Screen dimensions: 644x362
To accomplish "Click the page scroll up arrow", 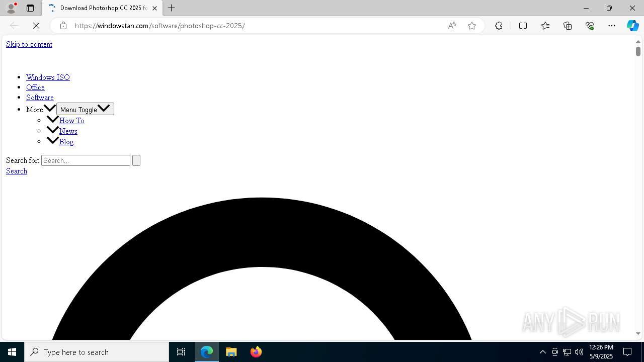I will pyautogui.click(x=638, y=41).
